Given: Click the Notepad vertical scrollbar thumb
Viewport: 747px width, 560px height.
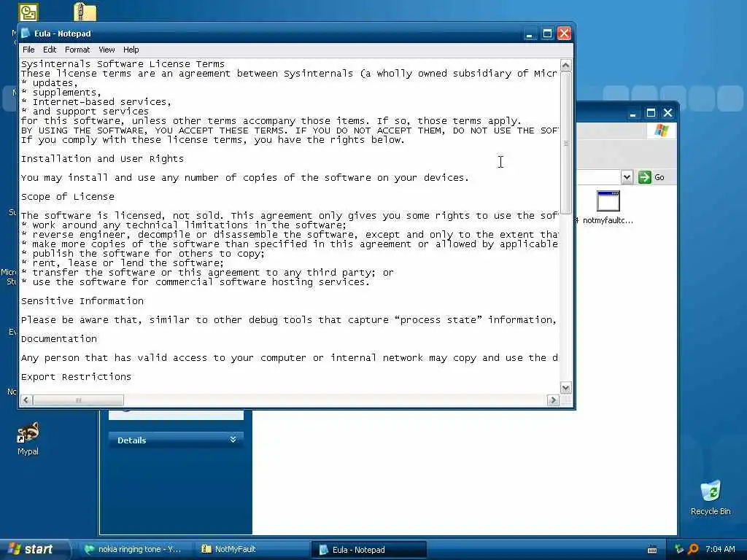Looking at the screenshot, I should tap(565, 143).
